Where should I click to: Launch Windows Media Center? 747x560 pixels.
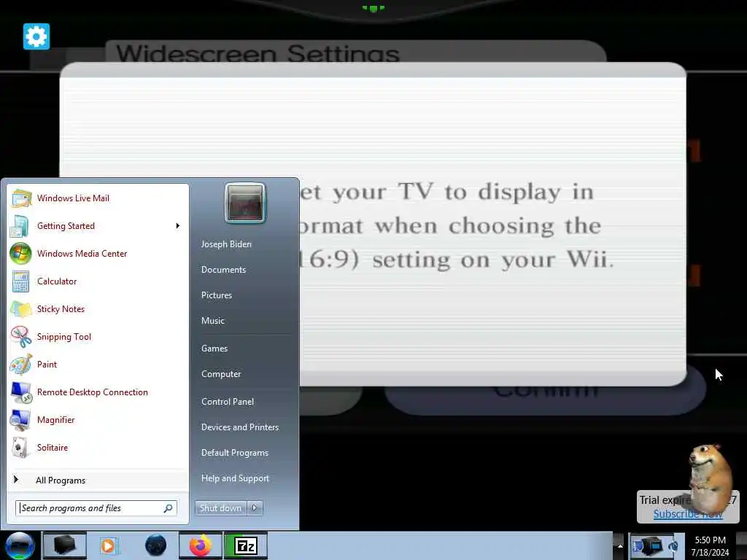[x=98, y=253]
